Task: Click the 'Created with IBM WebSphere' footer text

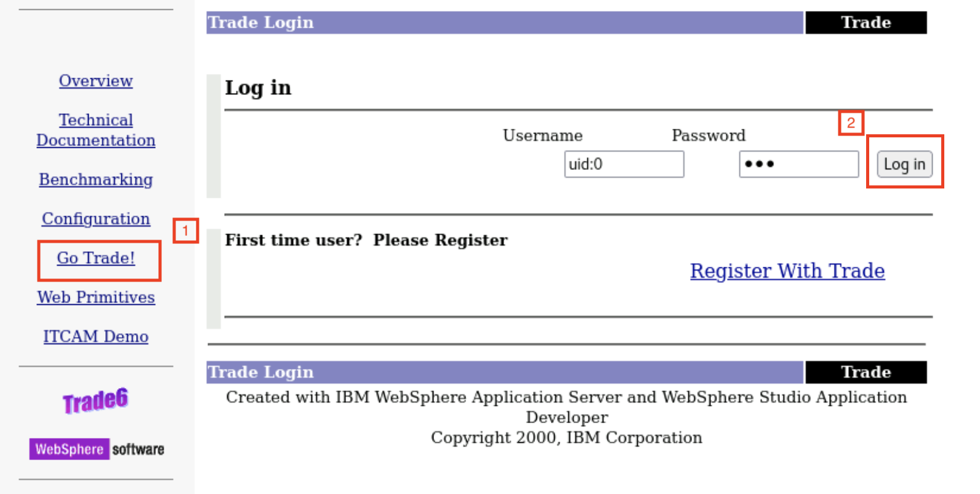Action: [566, 407]
